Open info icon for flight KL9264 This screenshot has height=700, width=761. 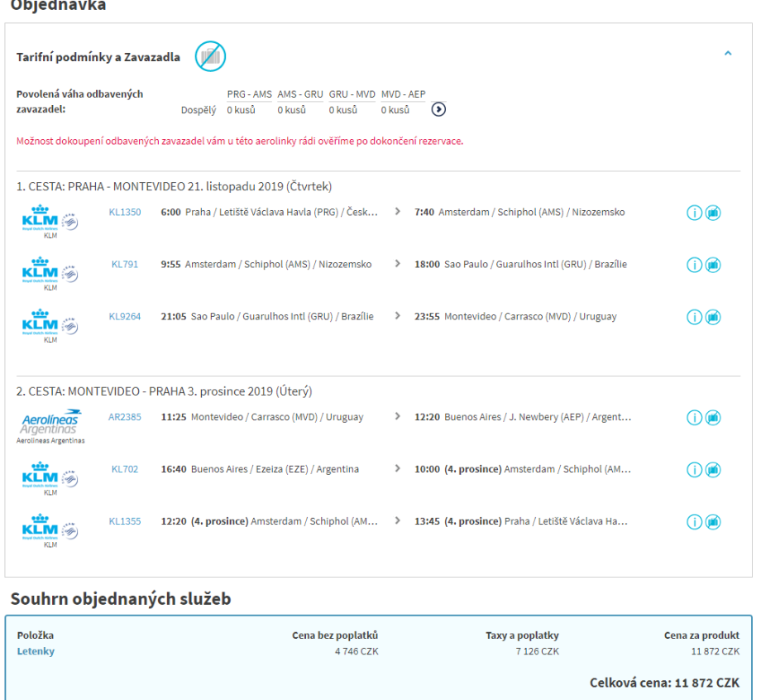(x=694, y=317)
